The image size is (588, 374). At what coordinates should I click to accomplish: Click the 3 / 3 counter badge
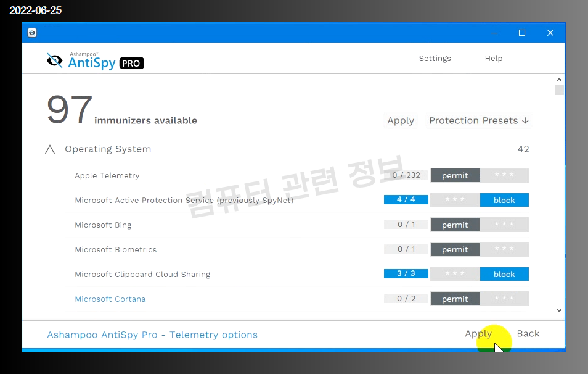(406, 273)
